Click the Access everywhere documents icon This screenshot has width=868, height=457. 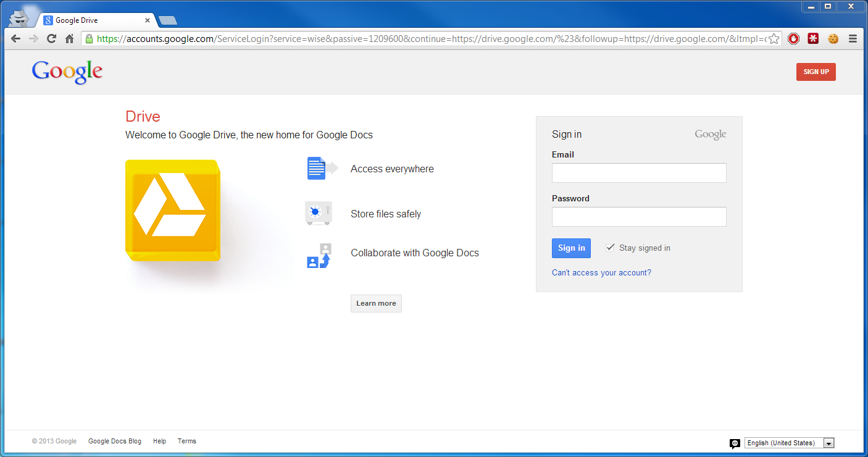pyautogui.click(x=316, y=168)
